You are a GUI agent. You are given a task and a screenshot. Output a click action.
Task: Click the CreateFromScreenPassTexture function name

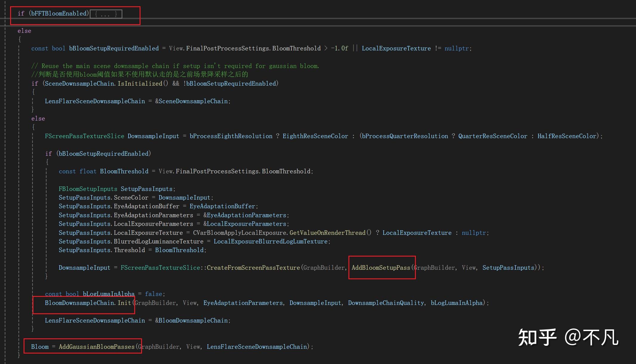point(253,268)
